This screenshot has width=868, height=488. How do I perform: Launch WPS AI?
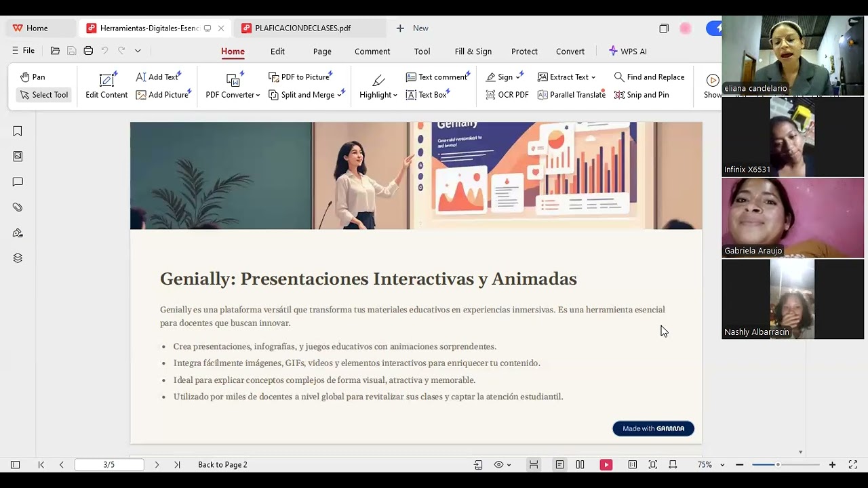pos(627,52)
